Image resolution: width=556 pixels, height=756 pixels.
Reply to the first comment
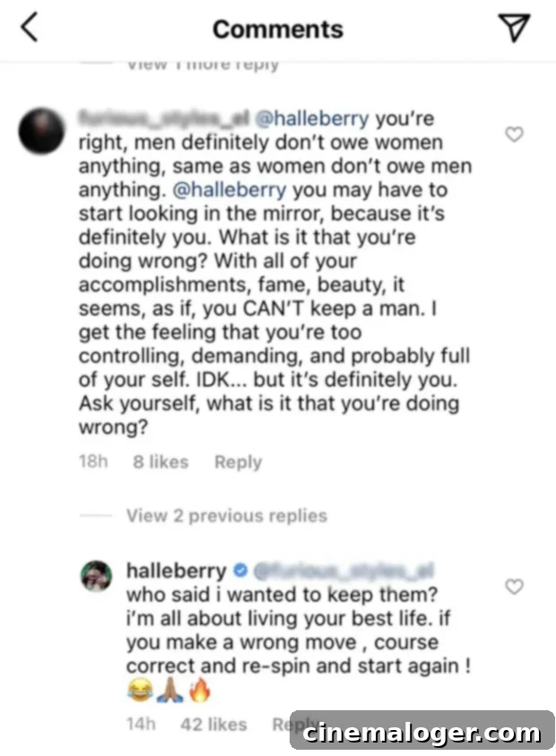click(238, 463)
